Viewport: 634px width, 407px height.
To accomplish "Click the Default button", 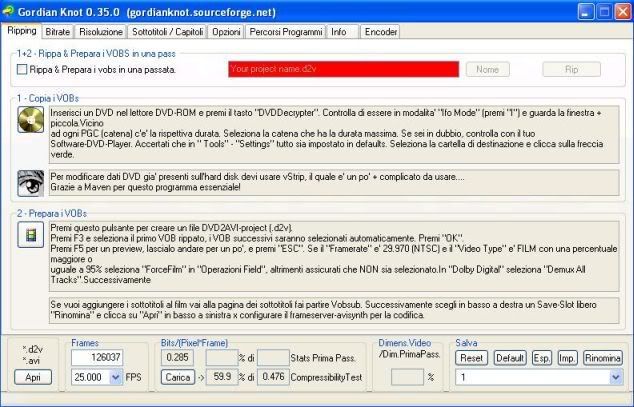I will 510,358.
